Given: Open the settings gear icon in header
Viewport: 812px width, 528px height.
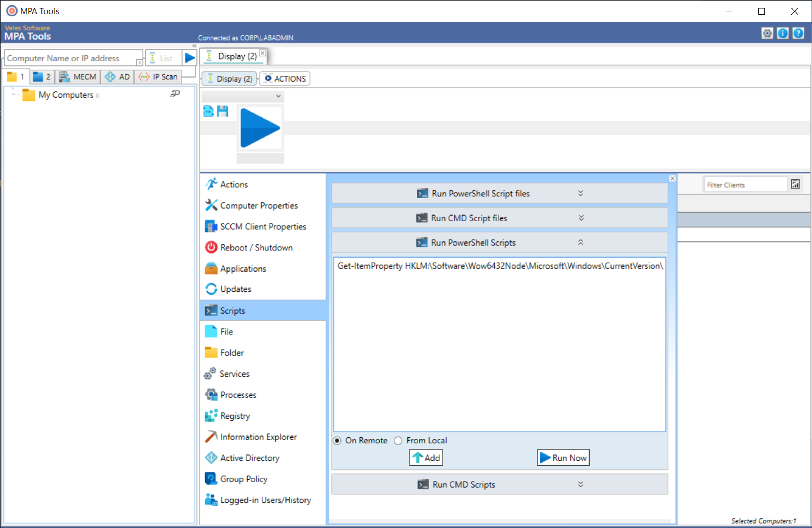Looking at the screenshot, I should tap(767, 33).
